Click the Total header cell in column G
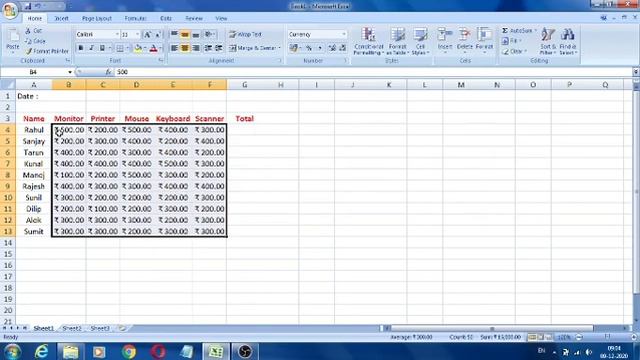This screenshot has height=360, width=640. tap(244, 119)
